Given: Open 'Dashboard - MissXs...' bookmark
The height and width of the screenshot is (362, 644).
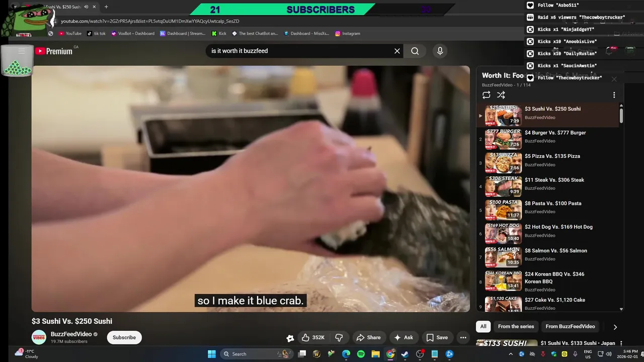Looking at the screenshot, I should click(x=306, y=34).
